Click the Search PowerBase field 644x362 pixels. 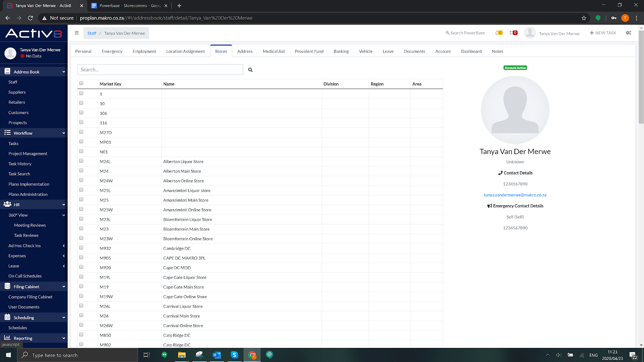465,33
